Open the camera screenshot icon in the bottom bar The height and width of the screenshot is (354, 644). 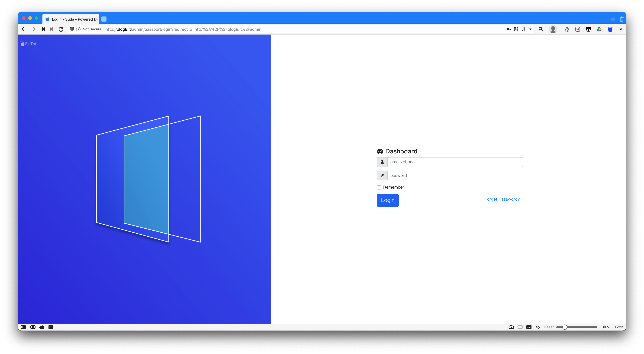click(511, 327)
